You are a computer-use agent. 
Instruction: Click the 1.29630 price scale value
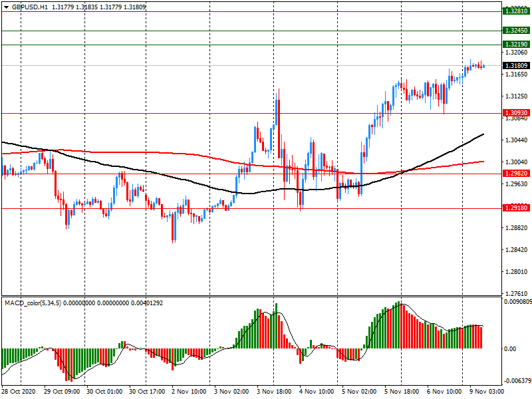pos(517,184)
